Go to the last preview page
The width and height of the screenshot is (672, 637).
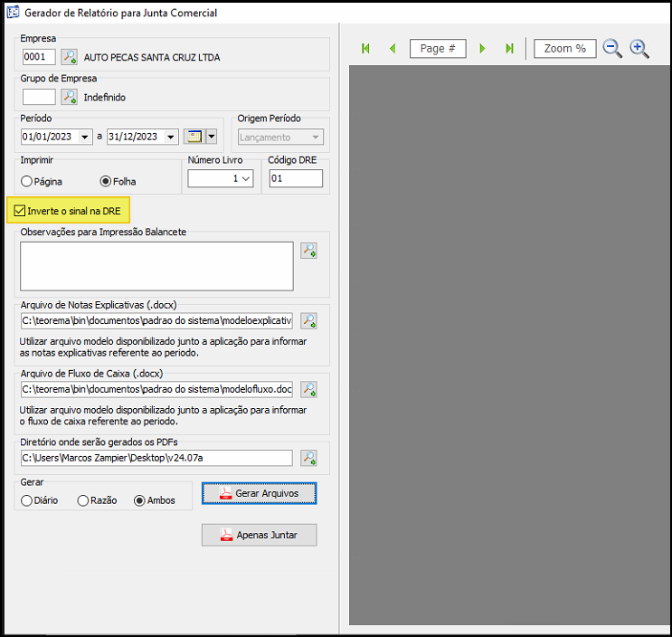509,49
